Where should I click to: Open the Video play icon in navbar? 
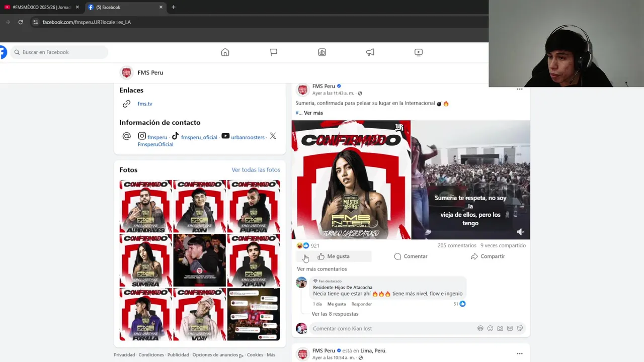(x=419, y=52)
